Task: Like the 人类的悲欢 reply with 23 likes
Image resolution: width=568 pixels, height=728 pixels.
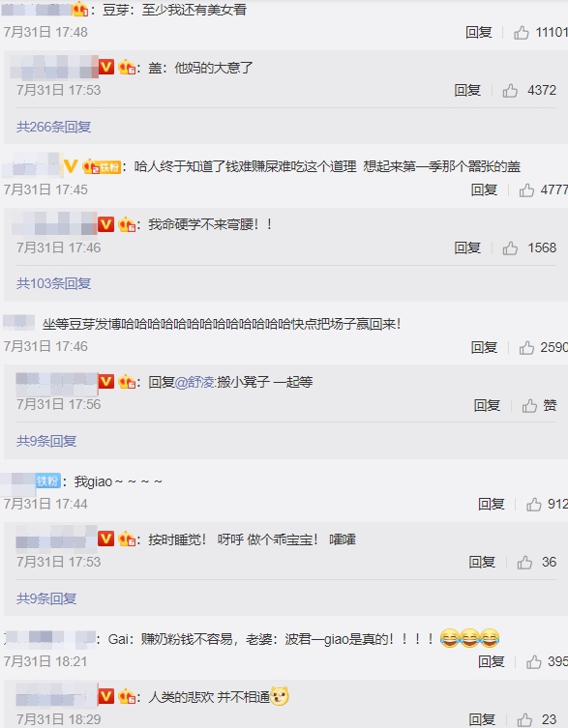Action: click(524, 719)
